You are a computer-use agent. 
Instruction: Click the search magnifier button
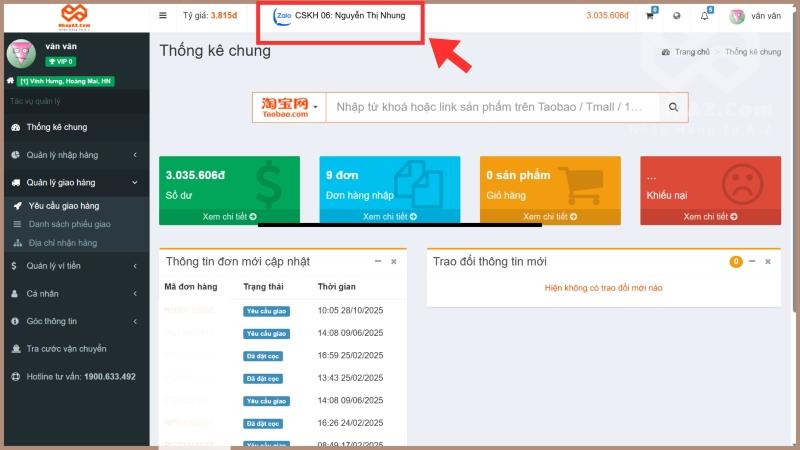point(674,107)
